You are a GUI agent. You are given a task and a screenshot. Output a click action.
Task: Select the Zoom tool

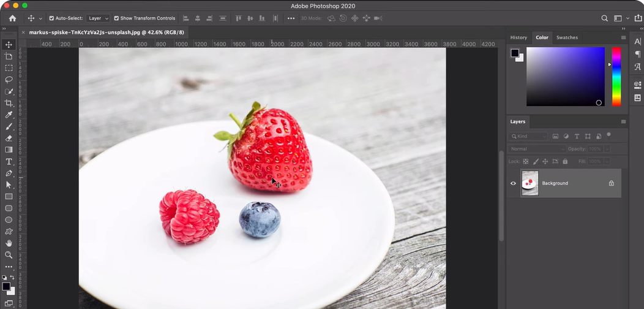pos(9,255)
